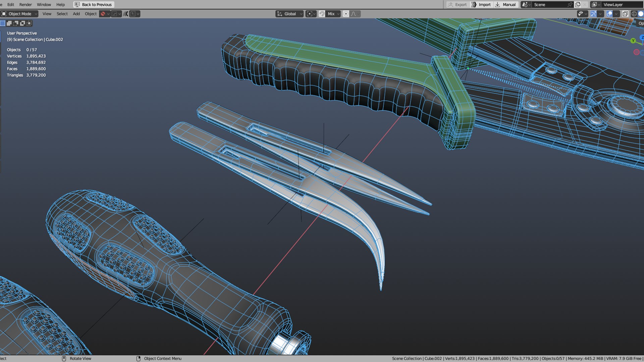The height and width of the screenshot is (362, 644).
Task: Open the Mix snapping options dropdown
Action: click(x=333, y=14)
